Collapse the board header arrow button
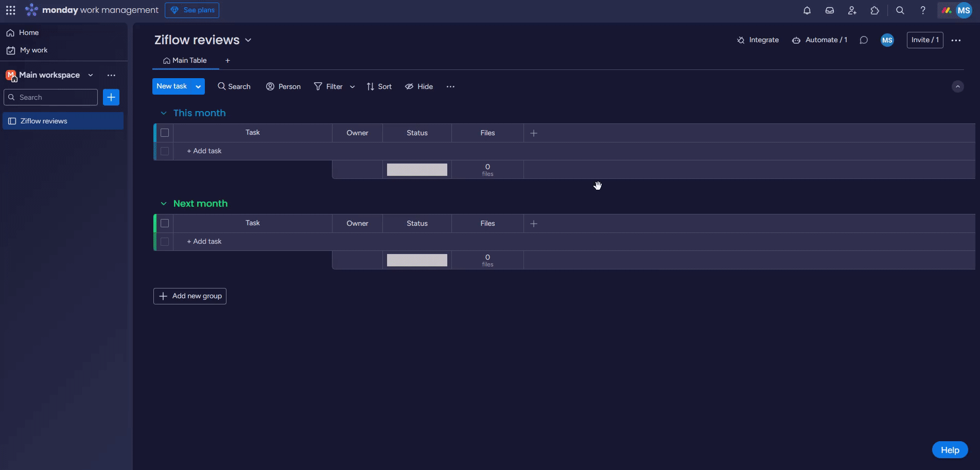 957,86
